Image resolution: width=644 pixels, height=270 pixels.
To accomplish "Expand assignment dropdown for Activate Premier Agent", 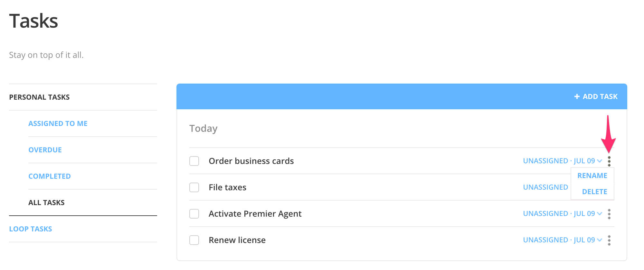I will (599, 214).
